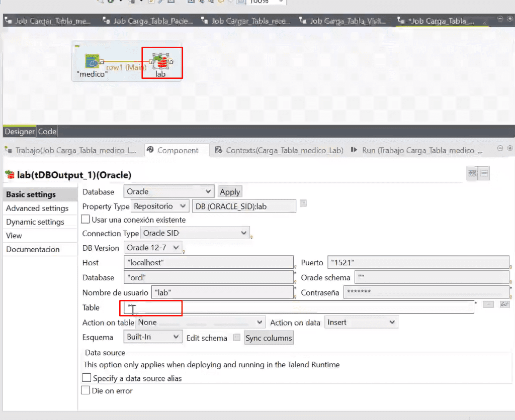
Task: Open View settings section
Action: (40, 236)
